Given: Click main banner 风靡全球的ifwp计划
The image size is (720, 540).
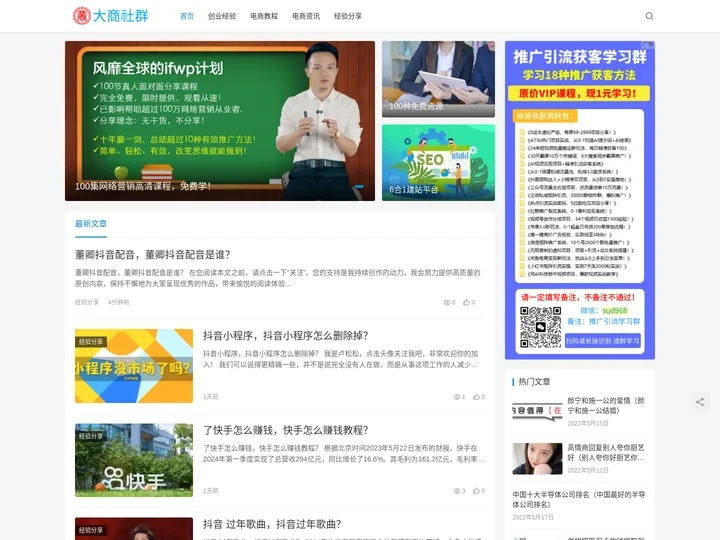Looking at the screenshot, I should pyautogui.click(x=219, y=121).
